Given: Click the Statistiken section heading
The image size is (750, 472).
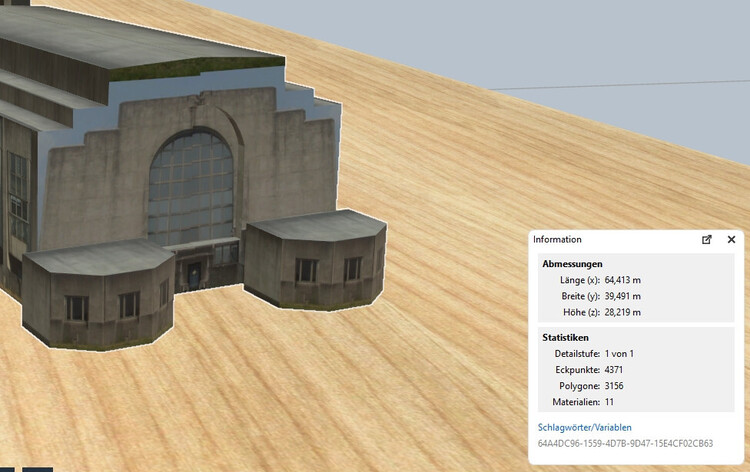Looking at the screenshot, I should pos(565,338).
